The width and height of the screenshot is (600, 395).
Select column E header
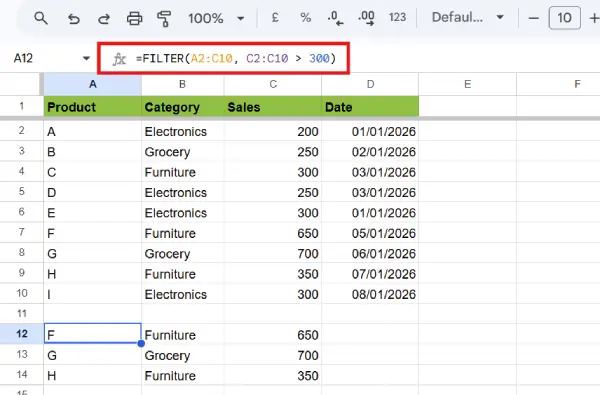468,84
